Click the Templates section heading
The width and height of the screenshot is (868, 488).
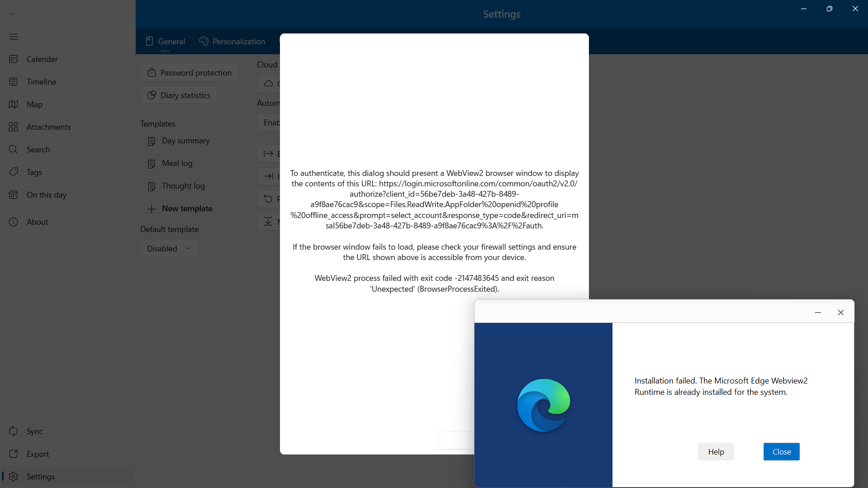158,124
